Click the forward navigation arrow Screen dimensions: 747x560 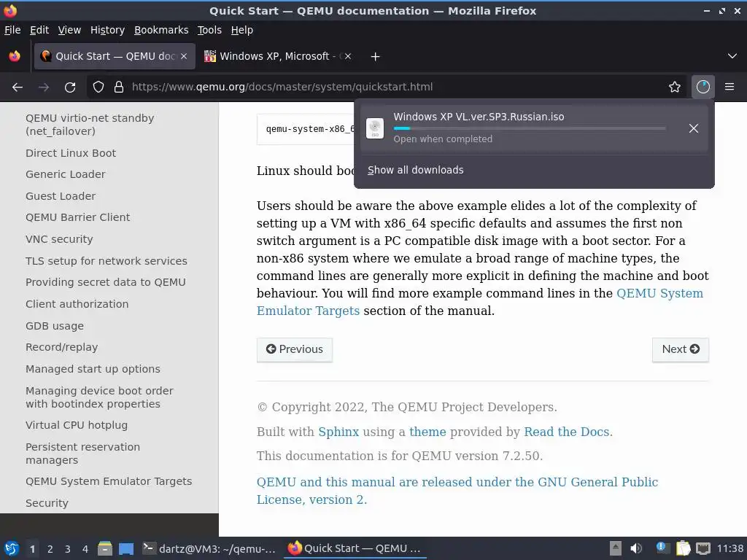pyautogui.click(x=44, y=87)
